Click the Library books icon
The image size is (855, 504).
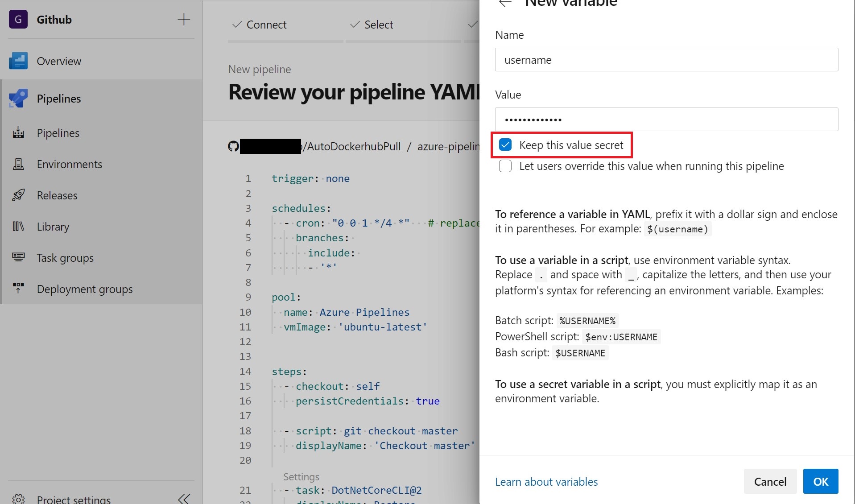click(18, 227)
